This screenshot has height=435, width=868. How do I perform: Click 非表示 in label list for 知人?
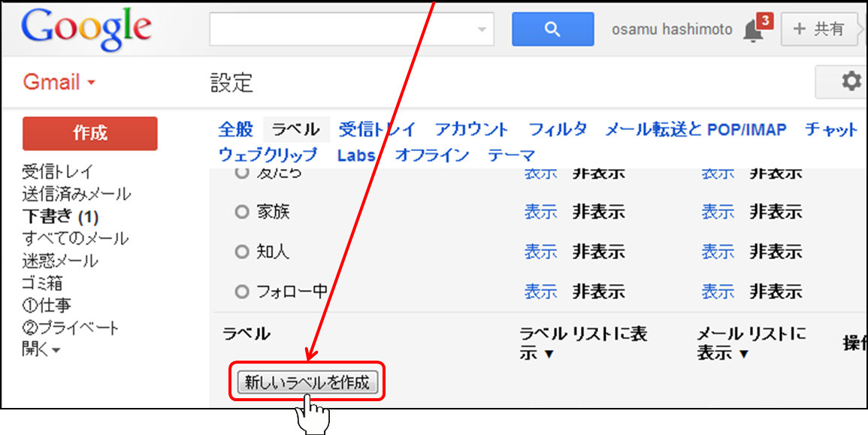click(x=598, y=252)
